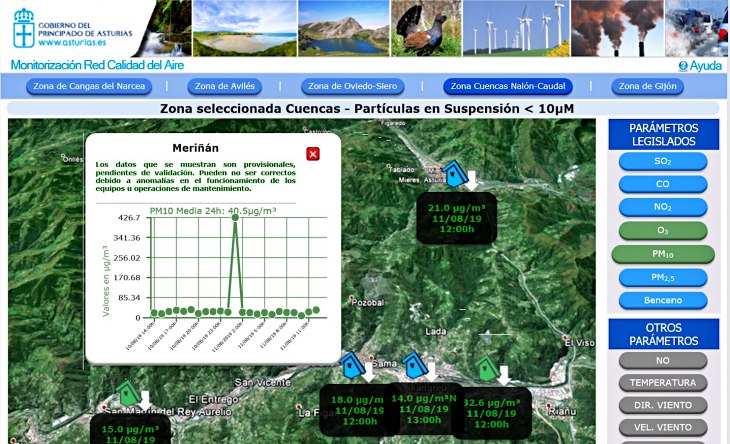Select Zona de Oviedo-Siero tab
Image resolution: width=730 pixels, height=444 pixels.
tap(352, 86)
